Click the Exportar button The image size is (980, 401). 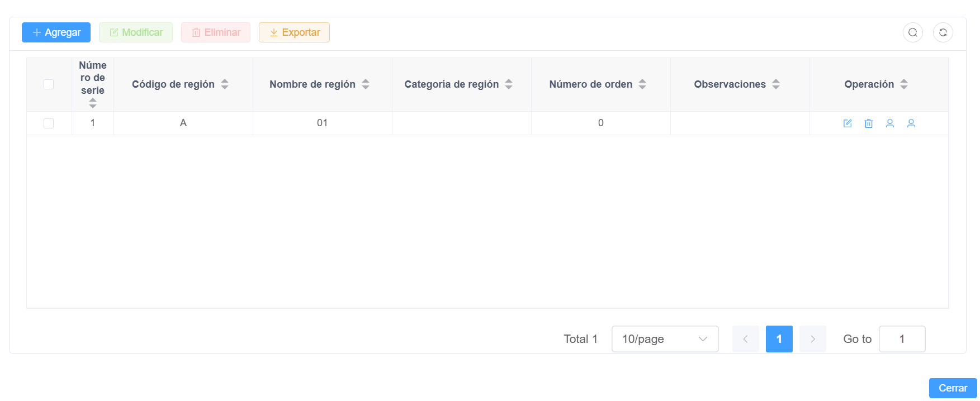click(294, 32)
